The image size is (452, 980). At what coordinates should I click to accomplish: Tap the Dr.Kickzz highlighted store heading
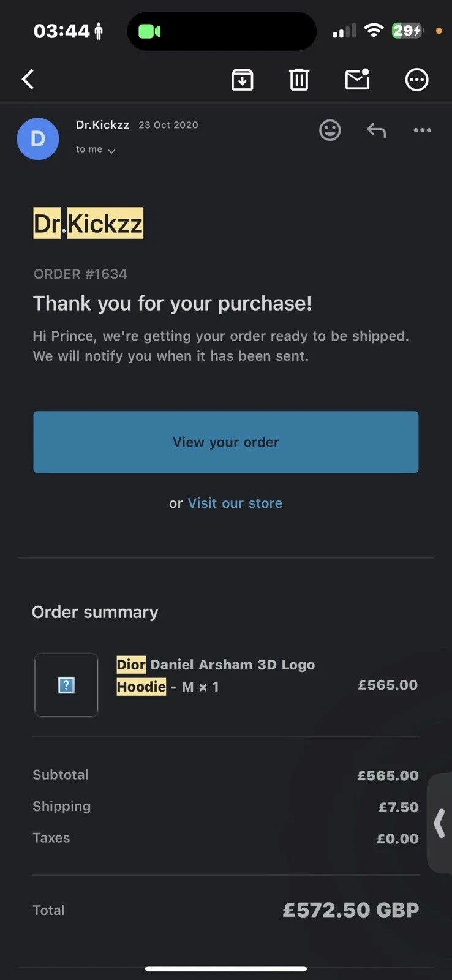[x=88, y=223]
